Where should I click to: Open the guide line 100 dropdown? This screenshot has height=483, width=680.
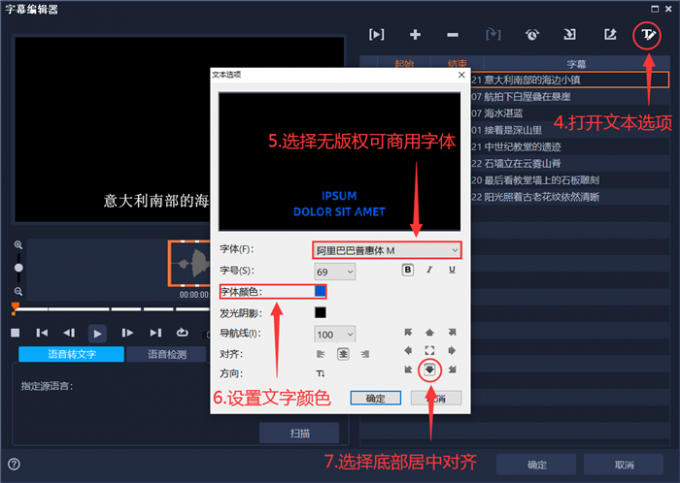[x=335, y=334]
